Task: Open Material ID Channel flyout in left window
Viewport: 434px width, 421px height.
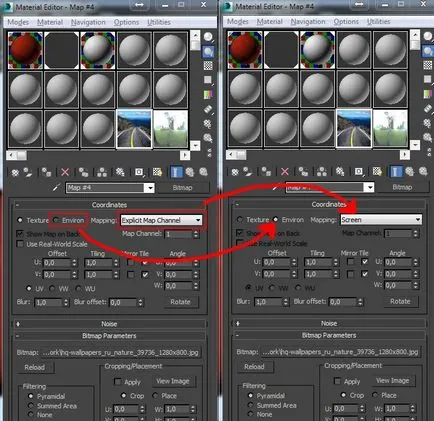Action: pyautogui.click(x=139, y=172)
